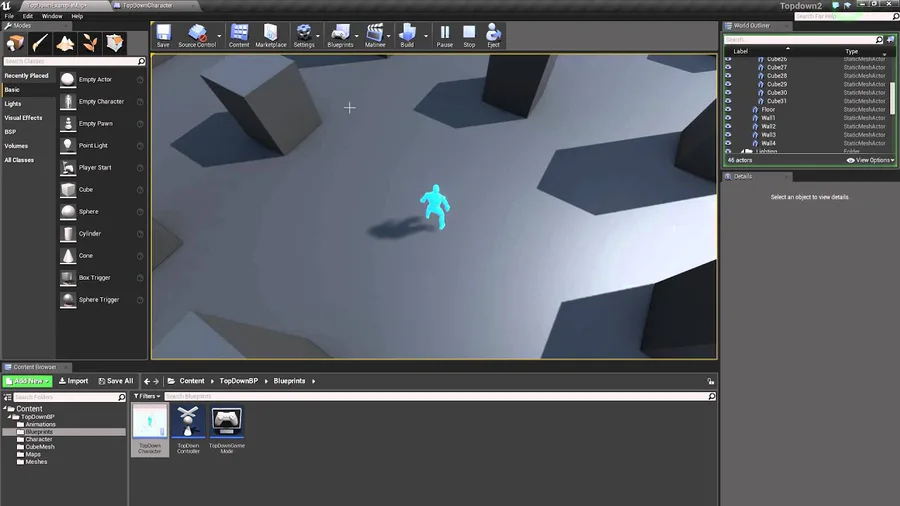Select the Cube placement item
The width and height of the screenshot is (900, 506).
101,190
